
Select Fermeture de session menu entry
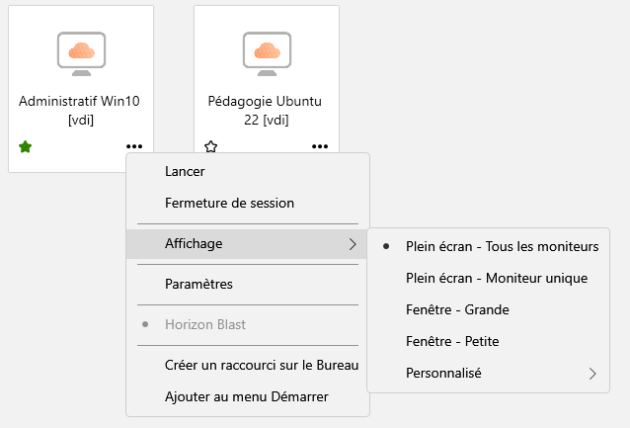tap(229, 203)
